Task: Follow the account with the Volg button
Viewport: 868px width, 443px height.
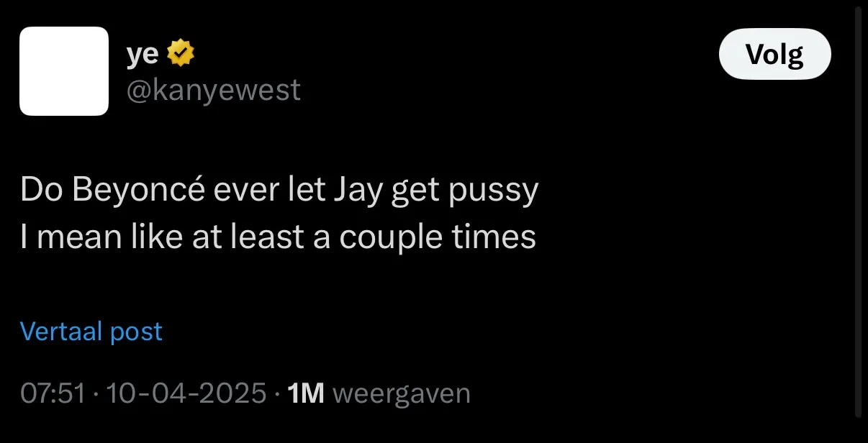Action: [x=775, y=54]
